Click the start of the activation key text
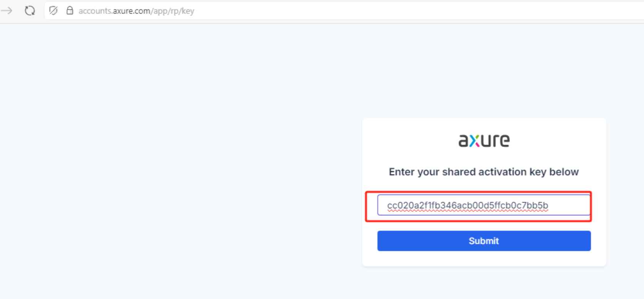This screenshot has height=299, width=644. (387, 205)
